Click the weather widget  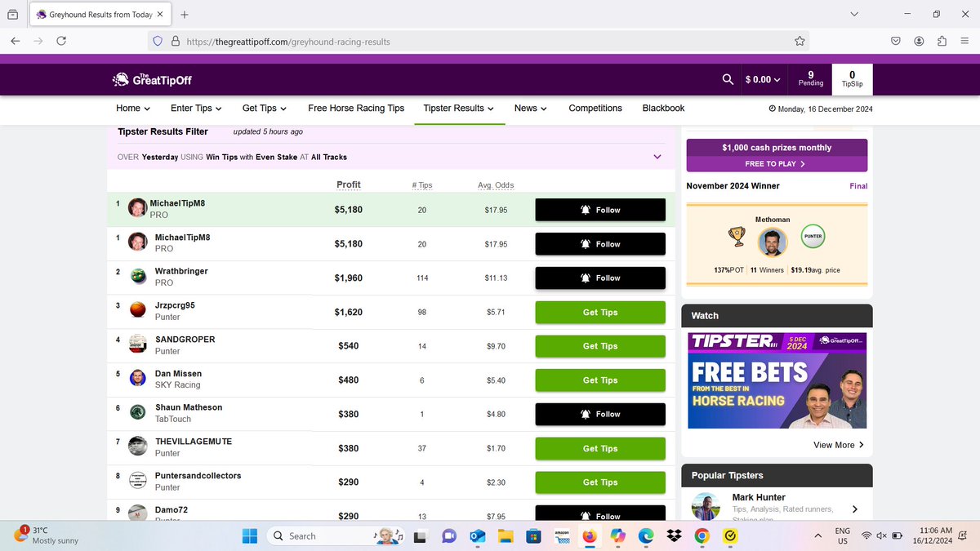pyautogui.click(x=47, y=535)
